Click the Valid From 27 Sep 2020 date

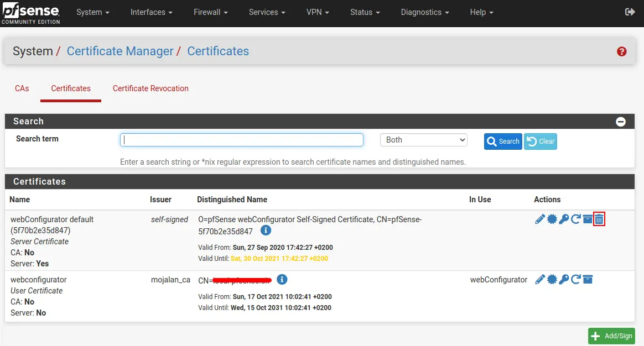[283, 248]
